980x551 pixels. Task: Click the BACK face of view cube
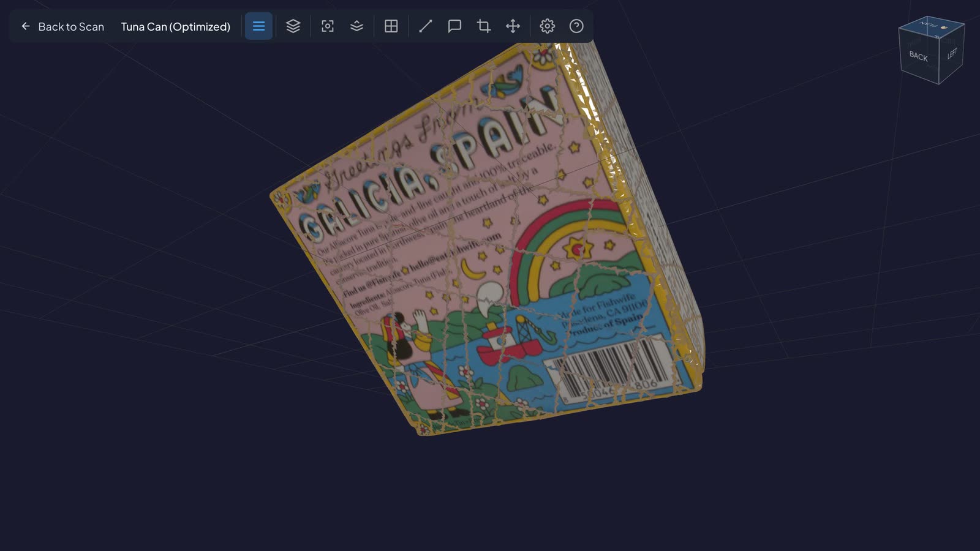[x=918, y=56]
